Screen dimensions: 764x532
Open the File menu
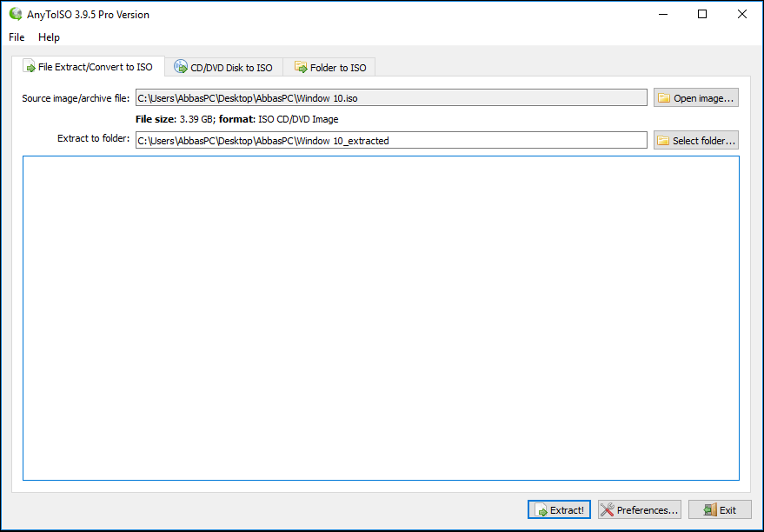click(17, 37)
